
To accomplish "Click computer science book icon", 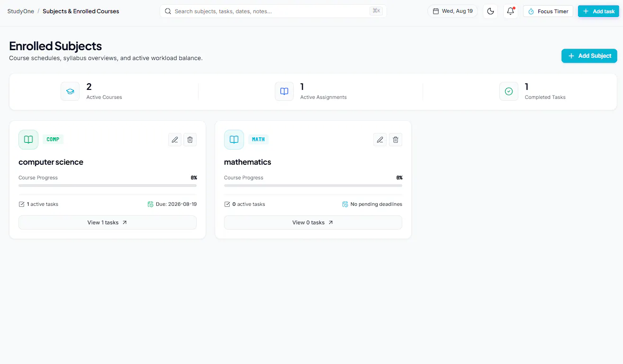I will [28, 140].
